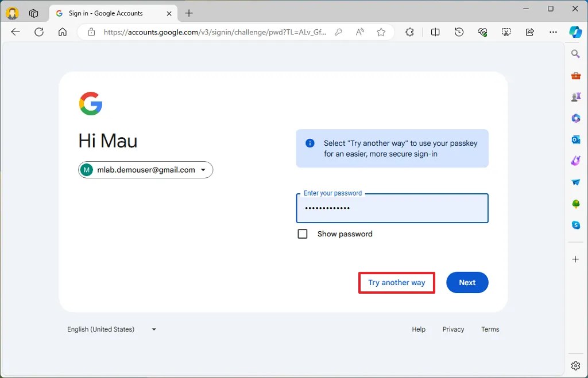
Task: Open sidebar Games chess icon
Action: pos(576,97)
